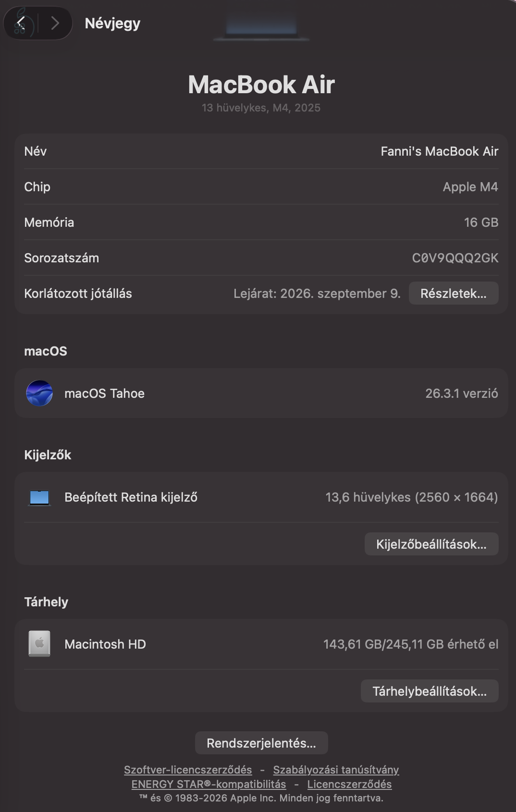Click the back navigation arrow
This screenshot has width=516, height=812.
pyautogui.click(x=21, y=23)
